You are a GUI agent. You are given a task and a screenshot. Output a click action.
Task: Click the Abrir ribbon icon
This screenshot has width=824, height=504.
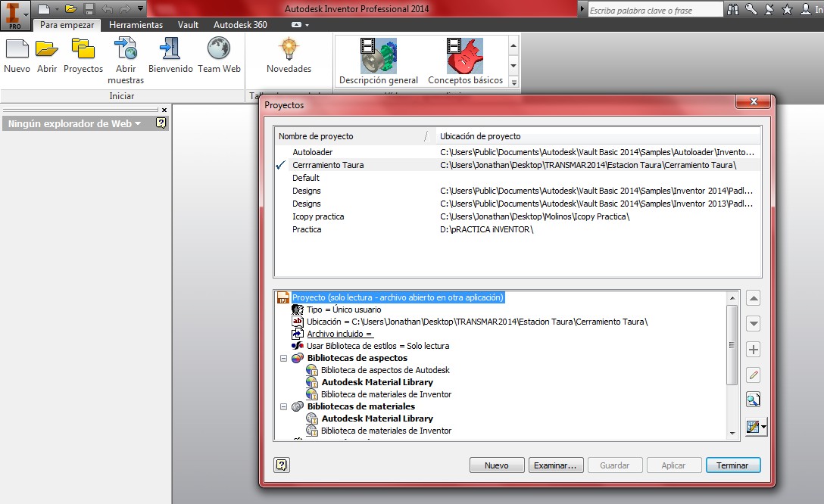[47, 55]
